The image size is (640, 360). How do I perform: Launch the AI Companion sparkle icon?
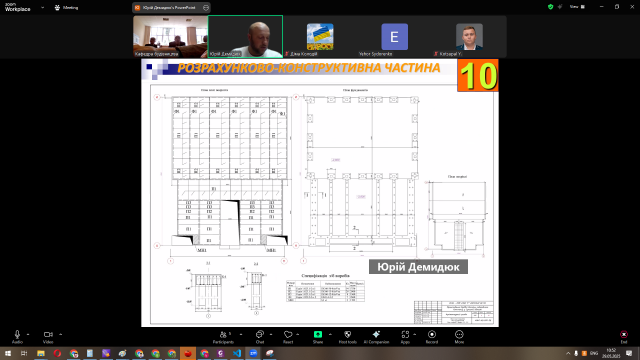pos(376,335)
